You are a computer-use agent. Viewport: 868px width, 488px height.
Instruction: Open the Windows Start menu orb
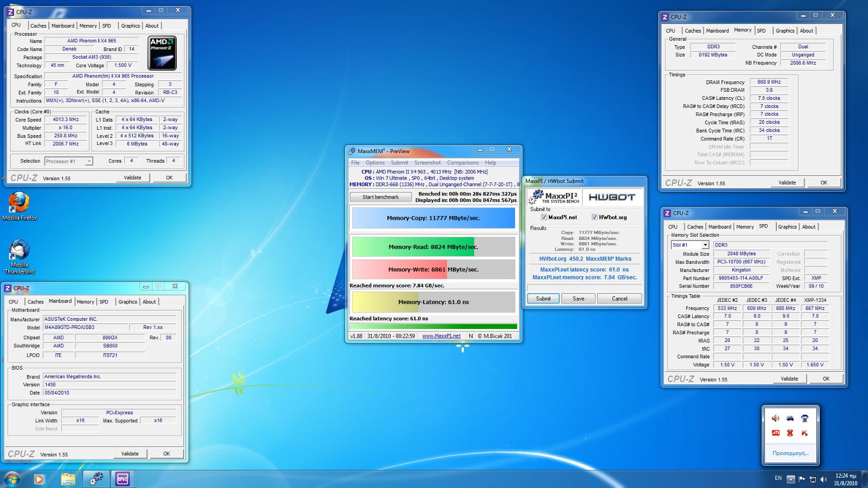pos(12,479)
